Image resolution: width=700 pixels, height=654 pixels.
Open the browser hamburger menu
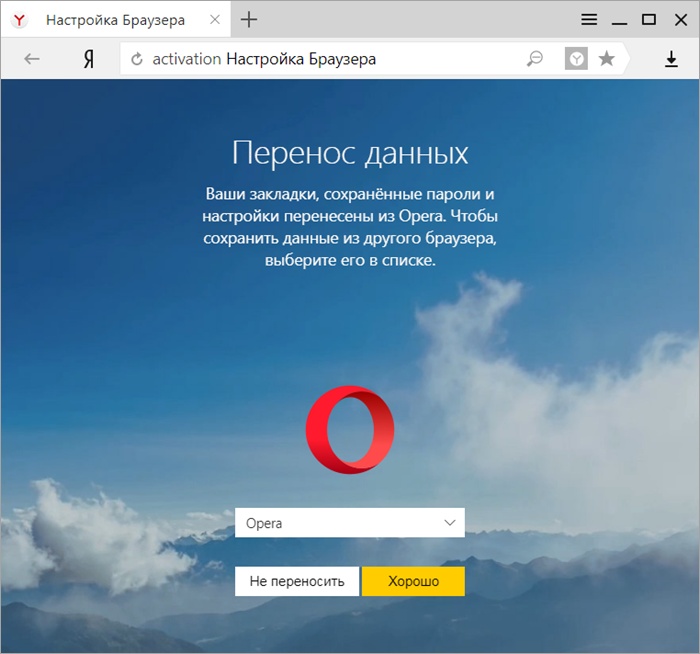[589, 20]
